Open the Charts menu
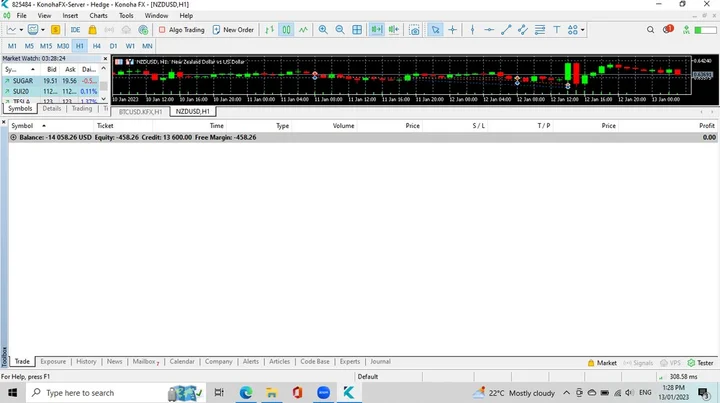The image size is (720, 403). [x=98, y=16]
